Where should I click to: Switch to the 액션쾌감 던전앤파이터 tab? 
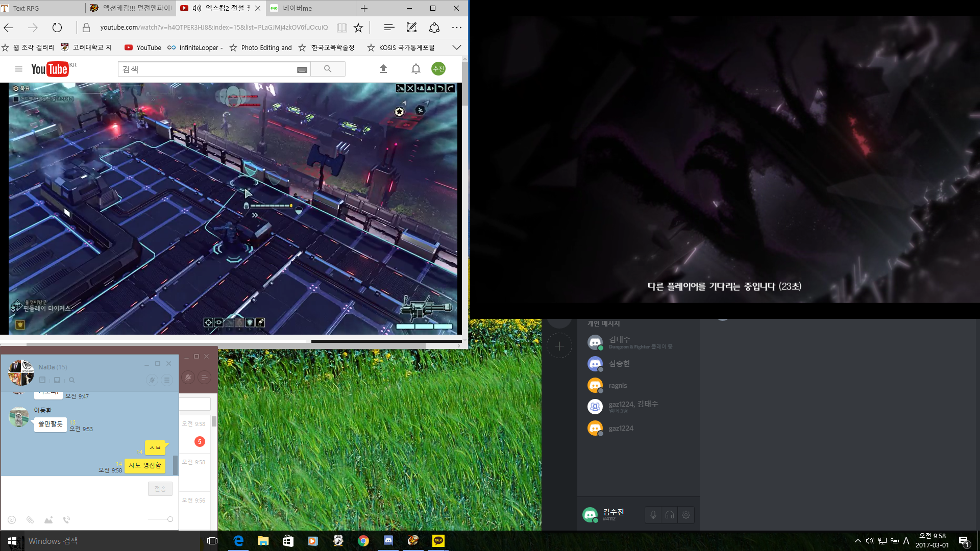click(x=131, y=8)
